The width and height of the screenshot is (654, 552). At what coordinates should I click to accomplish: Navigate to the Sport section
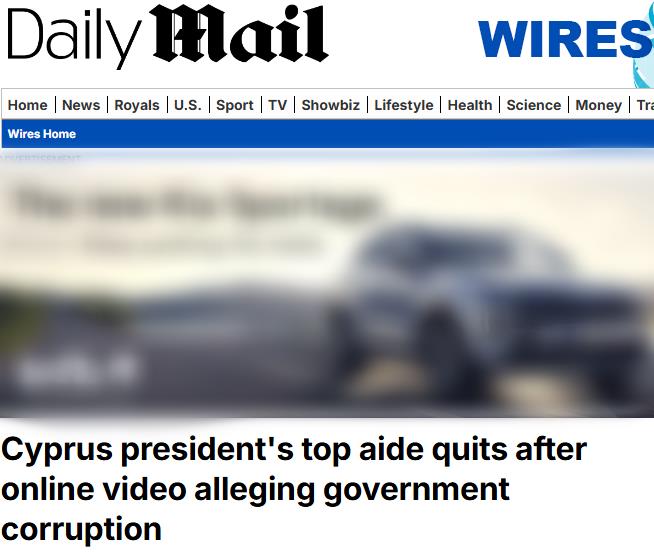coord(235,105)
